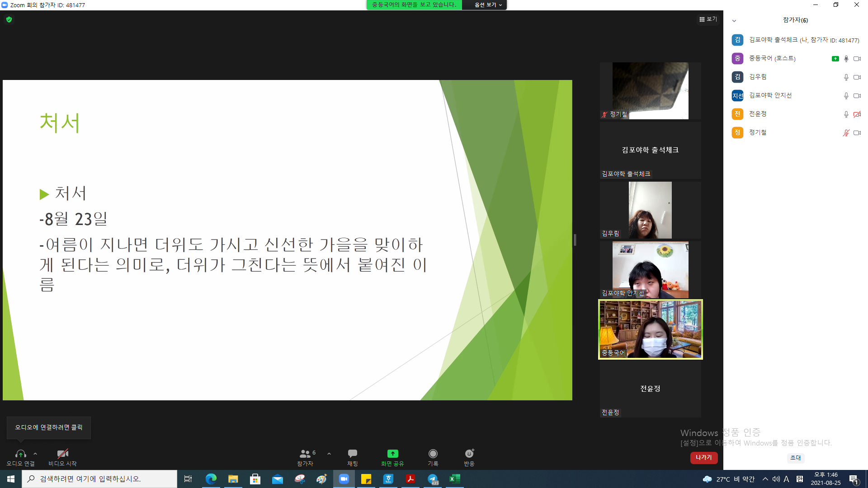The width and height of the screenshot is (868, 488).
Task: Click microphone icon beside 김우림
Action: [x=846, y=77]
